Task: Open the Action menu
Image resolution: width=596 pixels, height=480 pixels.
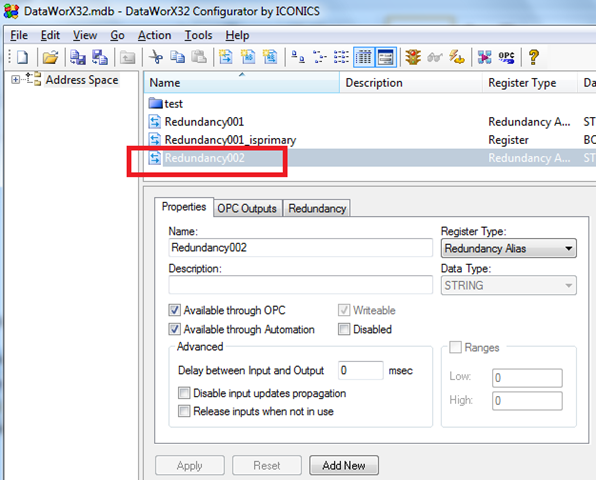Action: [x=154, y=35]
